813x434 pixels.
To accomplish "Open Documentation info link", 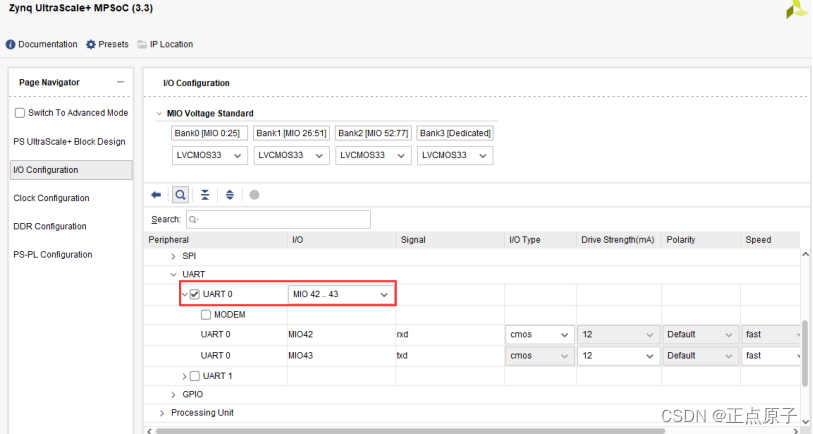I will click(x=41, y=45).
